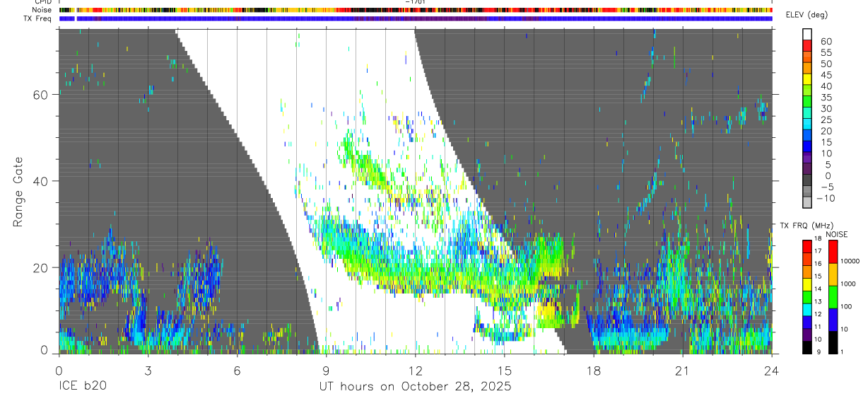Click the x-axis tick label '24'

click(x=772, y=370)
